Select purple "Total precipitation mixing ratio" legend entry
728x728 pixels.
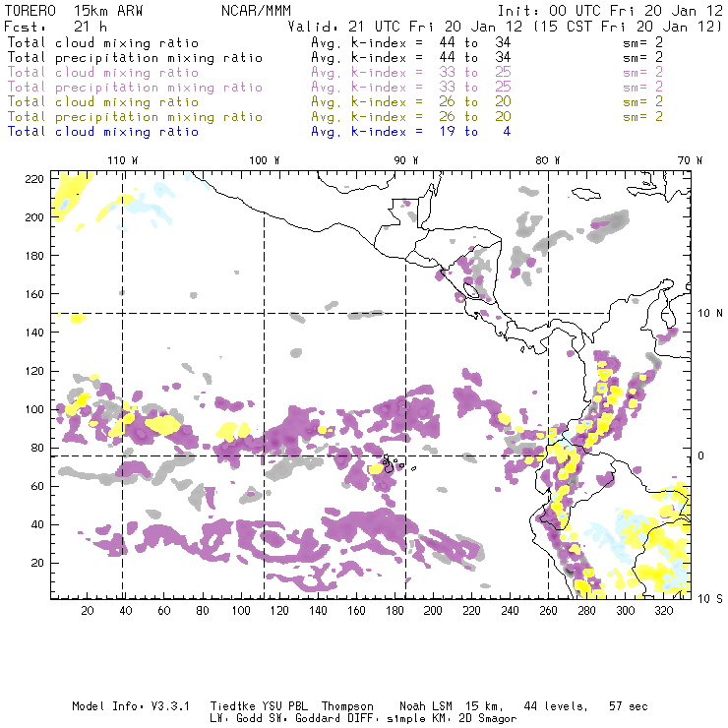pos(135,88)
